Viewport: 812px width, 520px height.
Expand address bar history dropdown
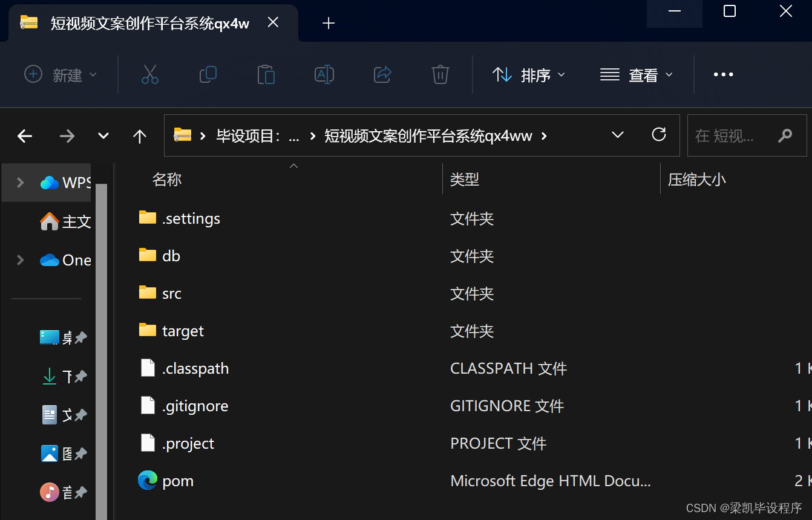coord(617,135)
